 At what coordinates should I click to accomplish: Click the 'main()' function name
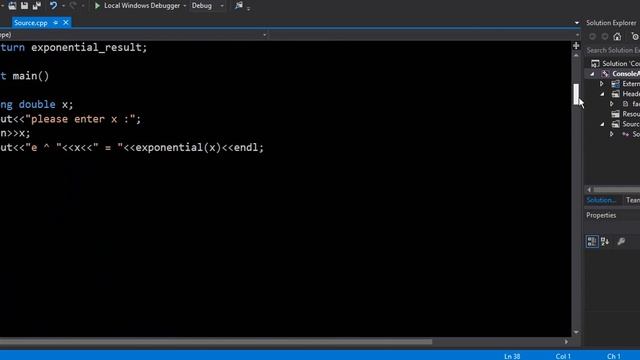click(31, 76)
